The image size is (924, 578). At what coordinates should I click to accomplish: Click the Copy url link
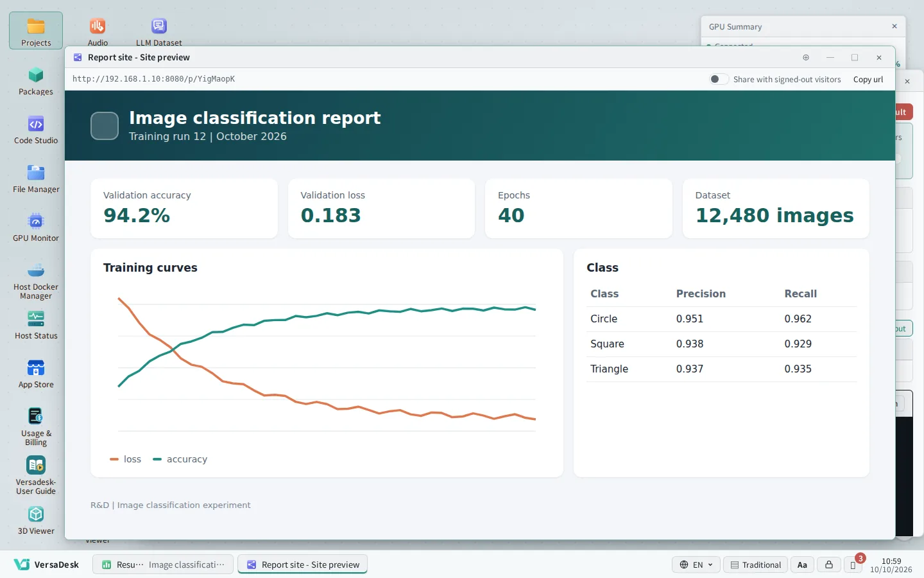coord(868,80)
